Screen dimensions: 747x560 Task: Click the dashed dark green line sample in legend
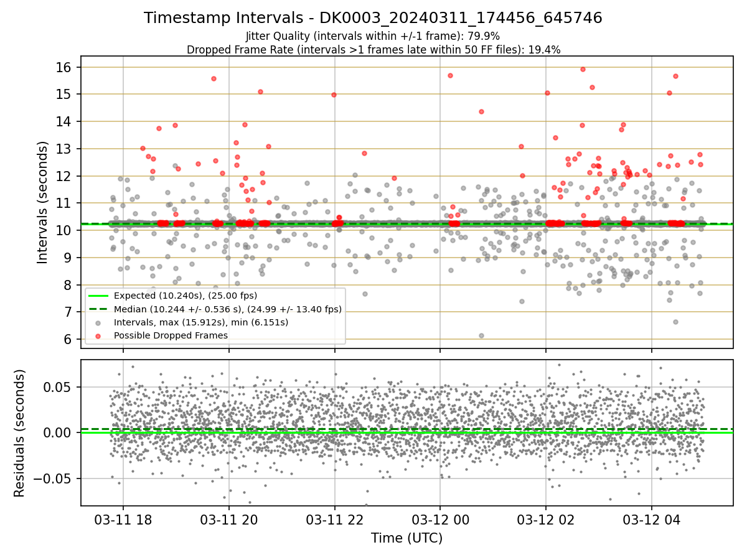point(98,309)
